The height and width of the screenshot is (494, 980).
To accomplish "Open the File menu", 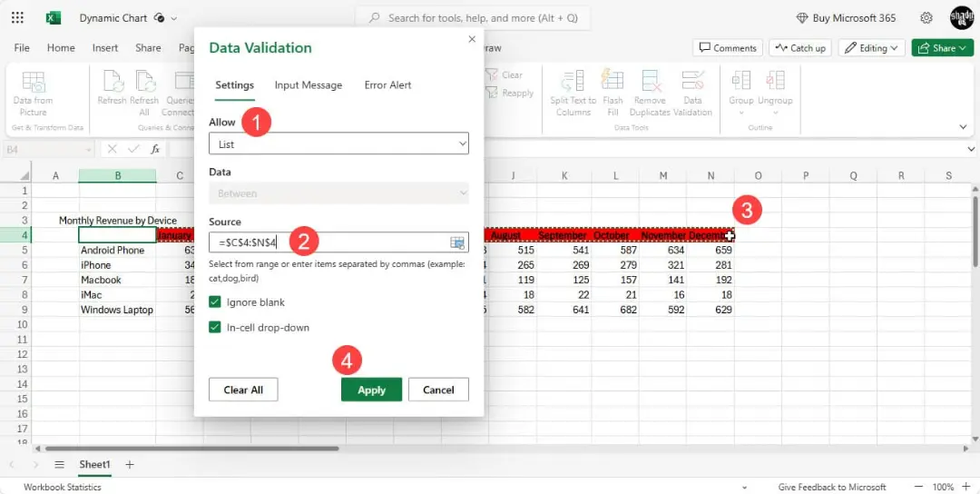I will [22, 48].
